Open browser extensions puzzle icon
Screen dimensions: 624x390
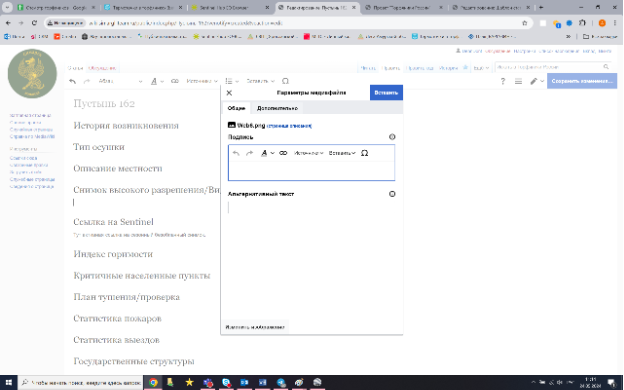(582, 23)
